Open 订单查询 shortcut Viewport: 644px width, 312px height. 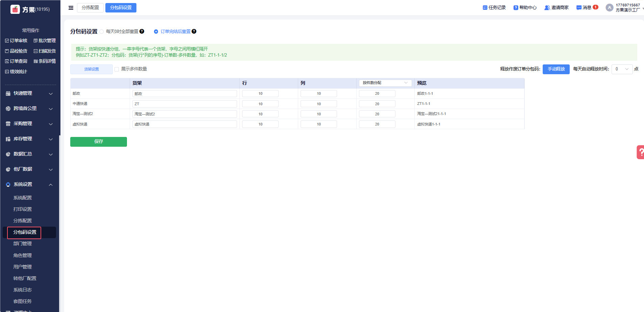16,61
